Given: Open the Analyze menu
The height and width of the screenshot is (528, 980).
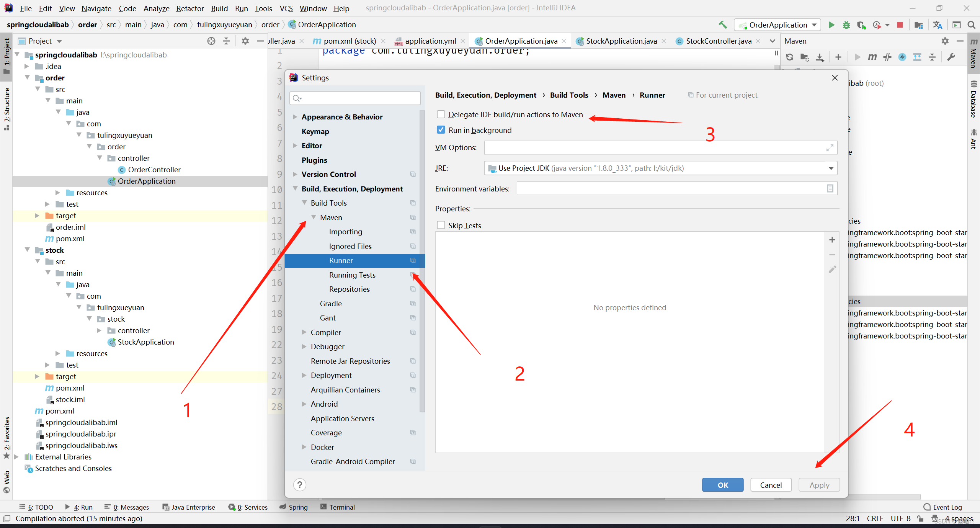Looking at the screenshot, I should click(156, 8).
